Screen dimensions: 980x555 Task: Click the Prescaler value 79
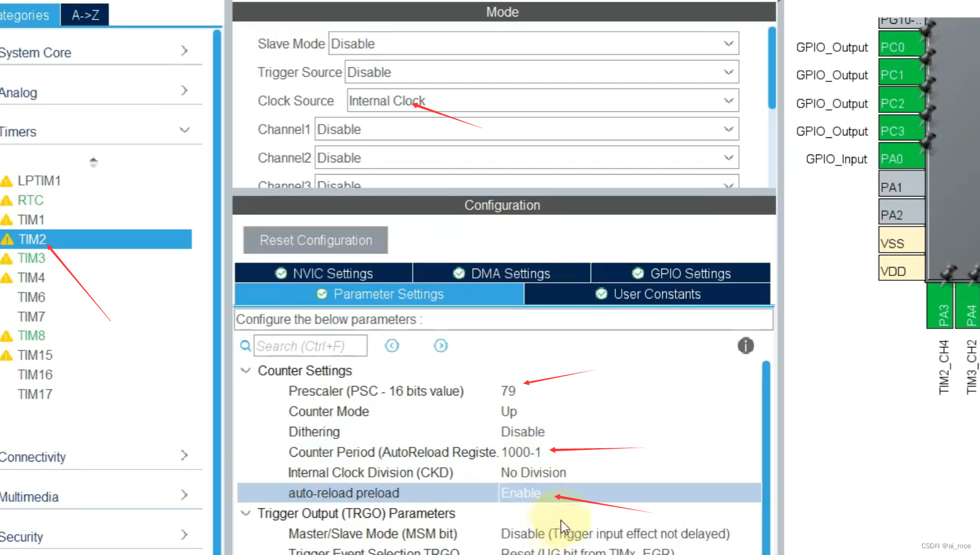(x=508, y=391)
